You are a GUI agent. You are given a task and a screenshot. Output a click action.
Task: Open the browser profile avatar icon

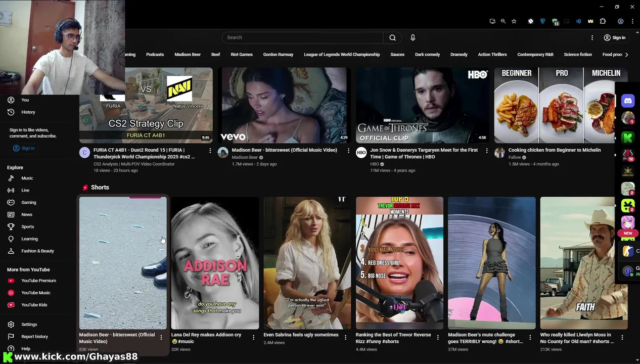click(620, 21)
